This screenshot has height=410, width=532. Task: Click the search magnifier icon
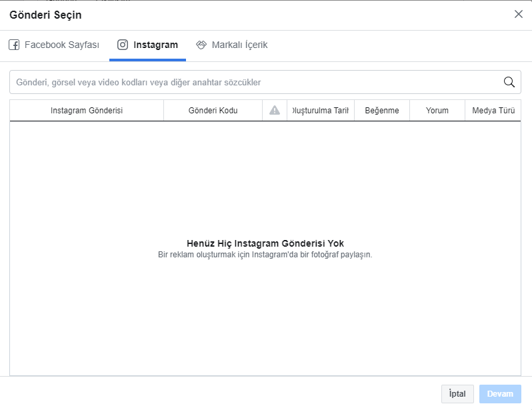coord(509,82)
